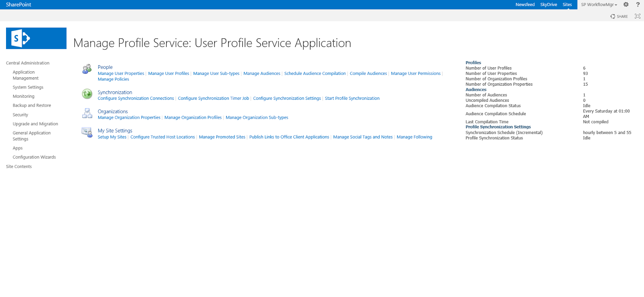Open Apps in sidebar
Viewport: 644px width, 297px height.
click(x=18, y=148)
